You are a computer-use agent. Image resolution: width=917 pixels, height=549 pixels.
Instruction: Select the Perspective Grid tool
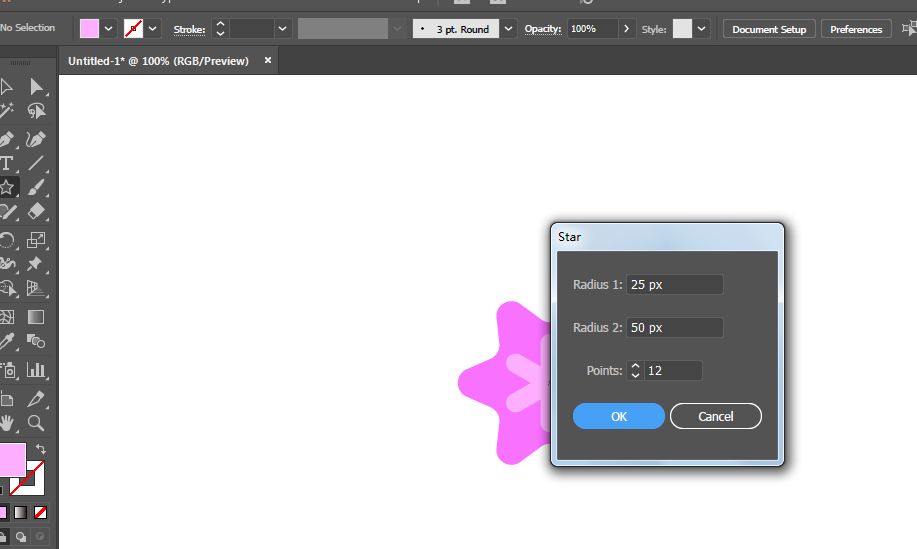36,288
